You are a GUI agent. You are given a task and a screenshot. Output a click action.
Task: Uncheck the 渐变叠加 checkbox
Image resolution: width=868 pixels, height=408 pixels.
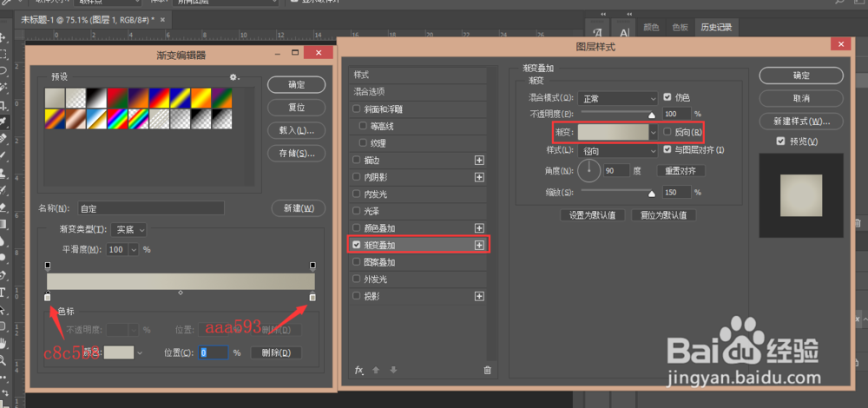pos(357,245)
